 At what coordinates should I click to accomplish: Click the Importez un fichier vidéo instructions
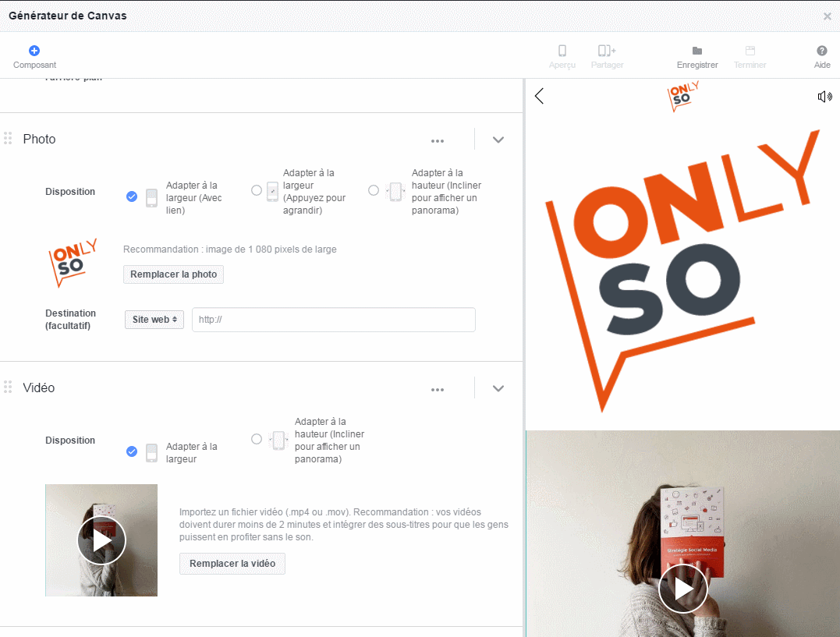pyautogui.click(x=344, y=525)
